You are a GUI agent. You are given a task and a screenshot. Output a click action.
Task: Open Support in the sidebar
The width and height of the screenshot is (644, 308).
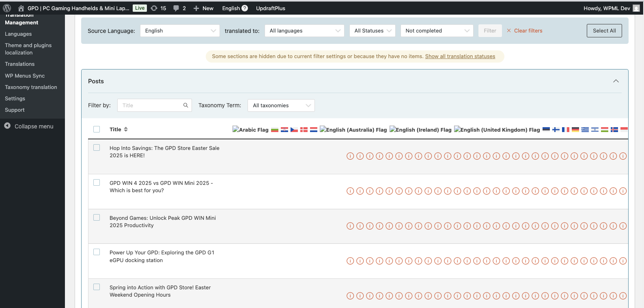[15, 110]
